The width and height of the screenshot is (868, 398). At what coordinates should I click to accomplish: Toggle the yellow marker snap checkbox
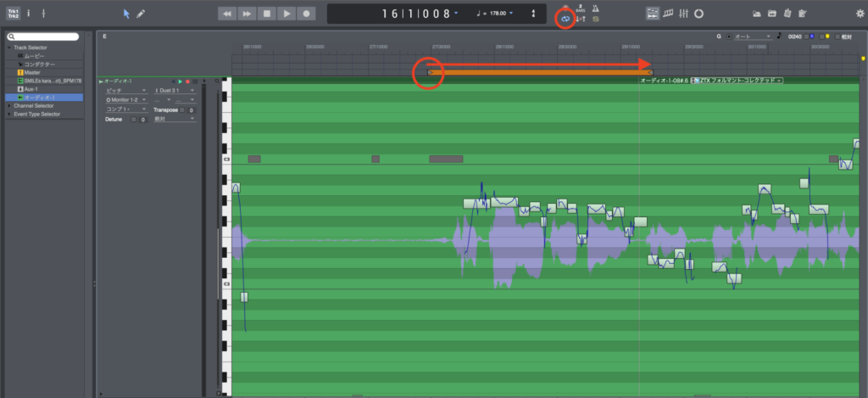[x=821, y=36]
